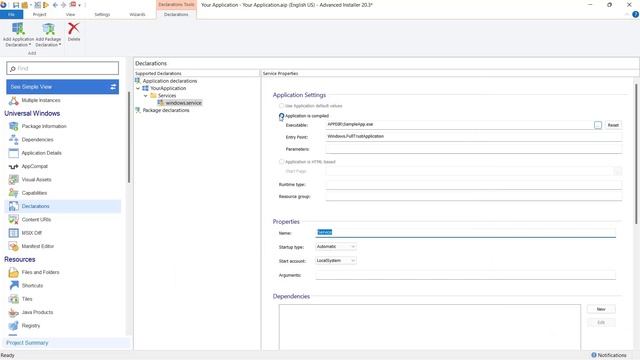Collapse the YourApplication tree node

tap(138, 88)
